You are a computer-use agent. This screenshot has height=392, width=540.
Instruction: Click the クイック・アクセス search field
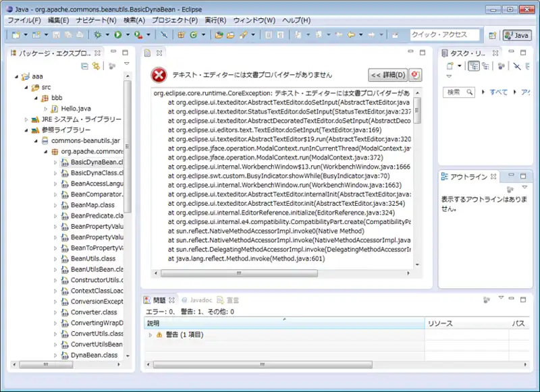pos(445,35)
